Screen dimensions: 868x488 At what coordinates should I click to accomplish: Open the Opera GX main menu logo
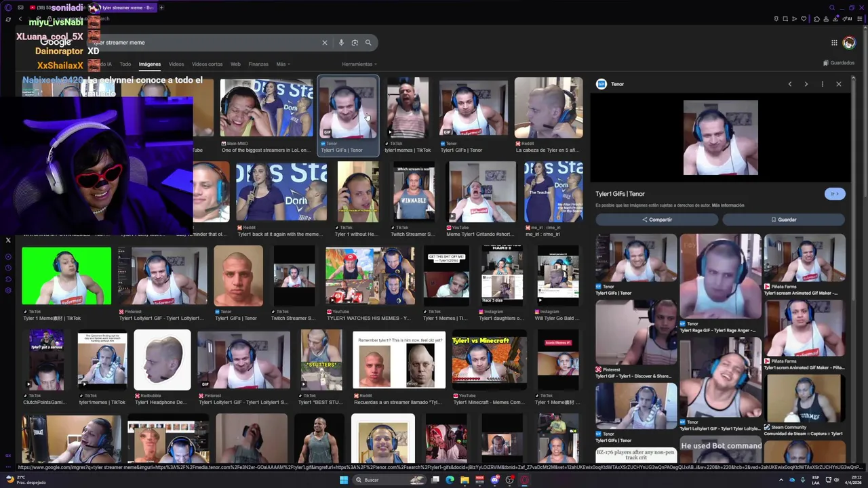click(x=7, y=7)
